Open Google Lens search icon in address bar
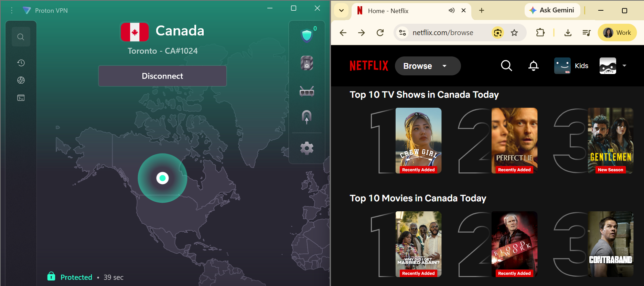 [x=497, y=33]
